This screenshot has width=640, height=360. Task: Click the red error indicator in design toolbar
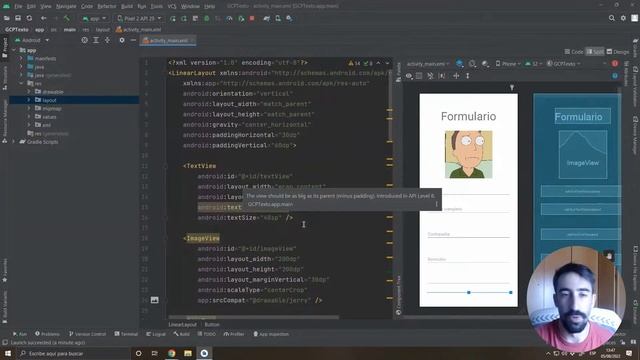(x=615, y=64)
